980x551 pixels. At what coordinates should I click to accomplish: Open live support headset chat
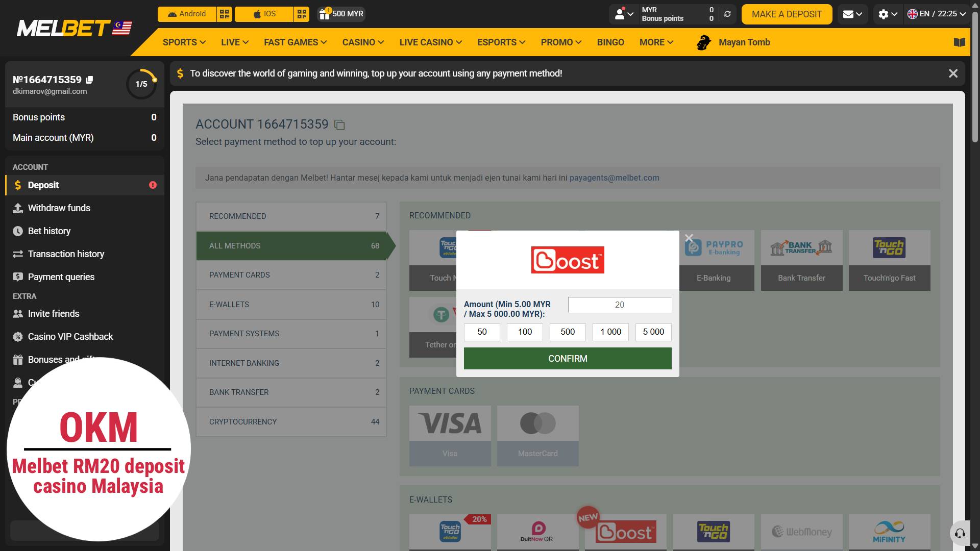pos(960,534)
